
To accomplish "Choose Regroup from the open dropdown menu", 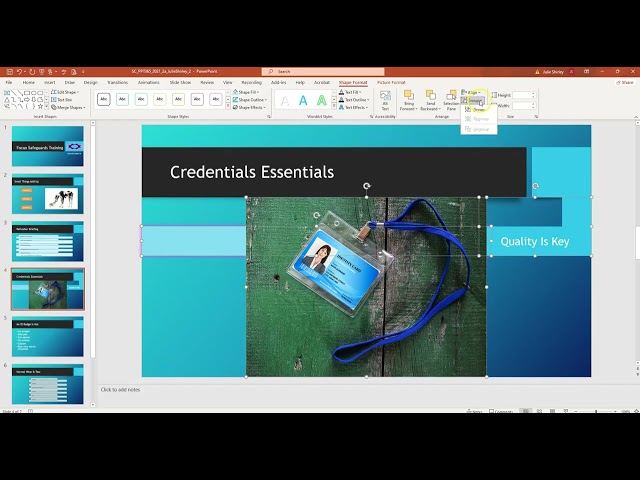I will [x=477, y=119].
